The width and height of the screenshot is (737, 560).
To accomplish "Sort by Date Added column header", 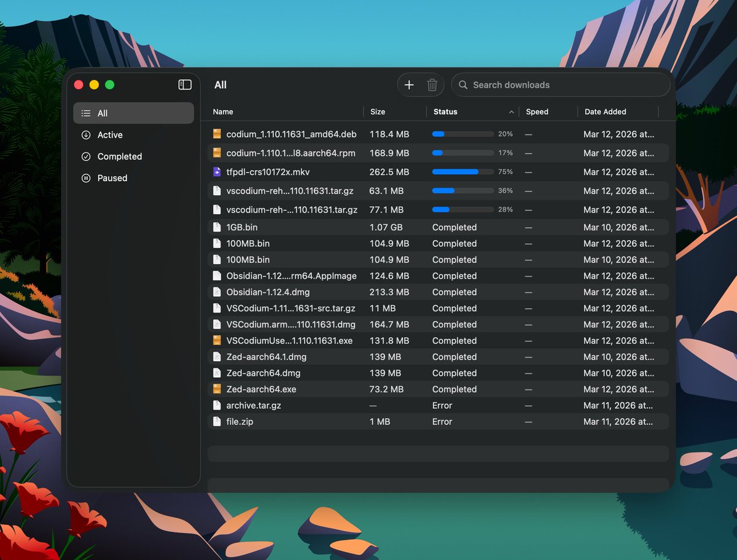I will [x=605, y=112].
